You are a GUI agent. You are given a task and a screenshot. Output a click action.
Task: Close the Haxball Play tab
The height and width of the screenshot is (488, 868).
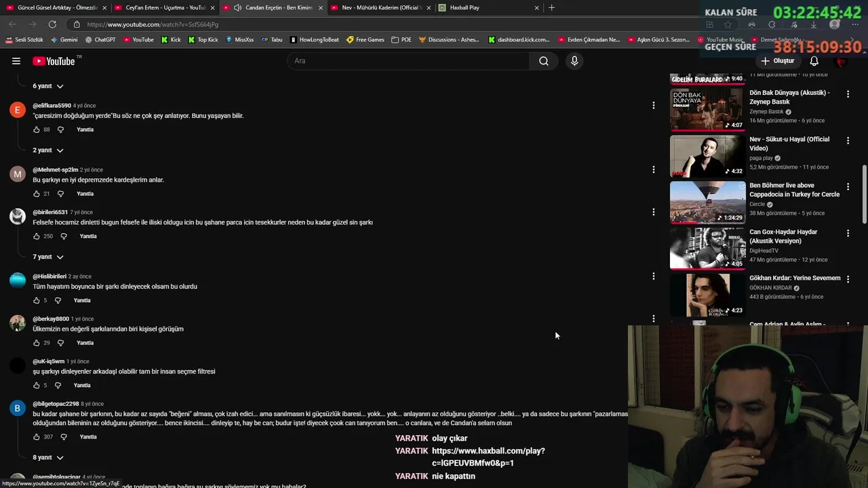(536, 7)
